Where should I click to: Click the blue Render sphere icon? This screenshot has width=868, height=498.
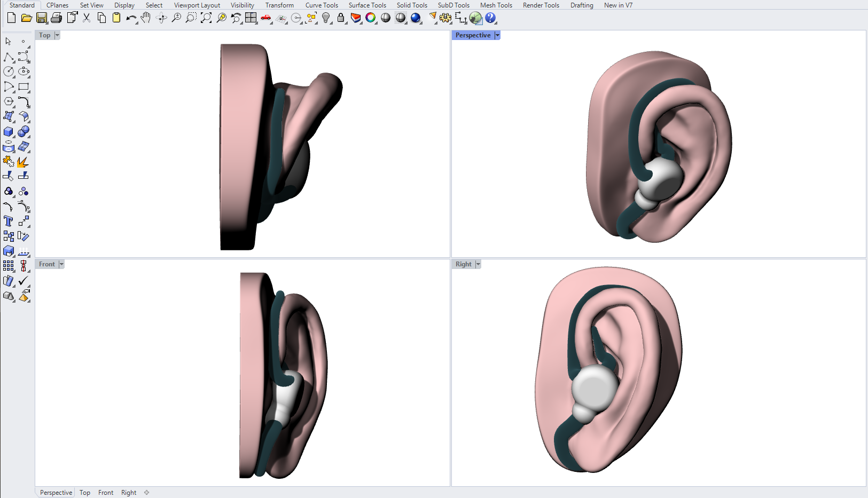[416, 18]
